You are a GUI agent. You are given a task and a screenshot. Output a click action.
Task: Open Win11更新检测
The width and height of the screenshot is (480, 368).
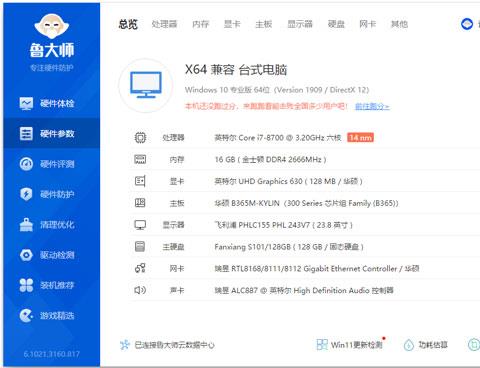coord(356,345)
